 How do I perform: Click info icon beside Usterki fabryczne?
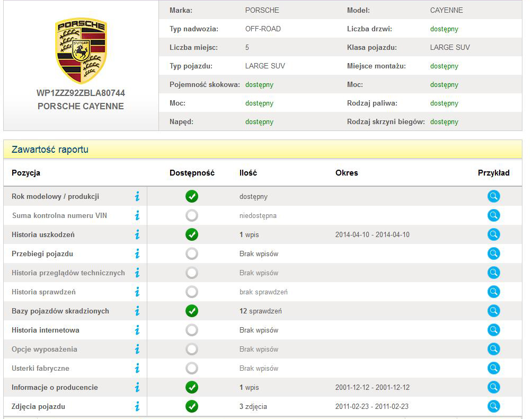tap(137, 368)
